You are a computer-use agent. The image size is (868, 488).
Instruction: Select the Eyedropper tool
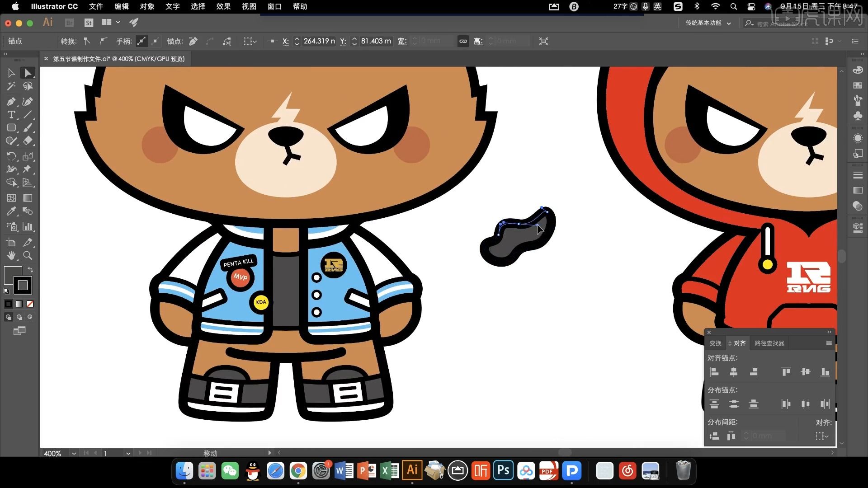[11, 211]
